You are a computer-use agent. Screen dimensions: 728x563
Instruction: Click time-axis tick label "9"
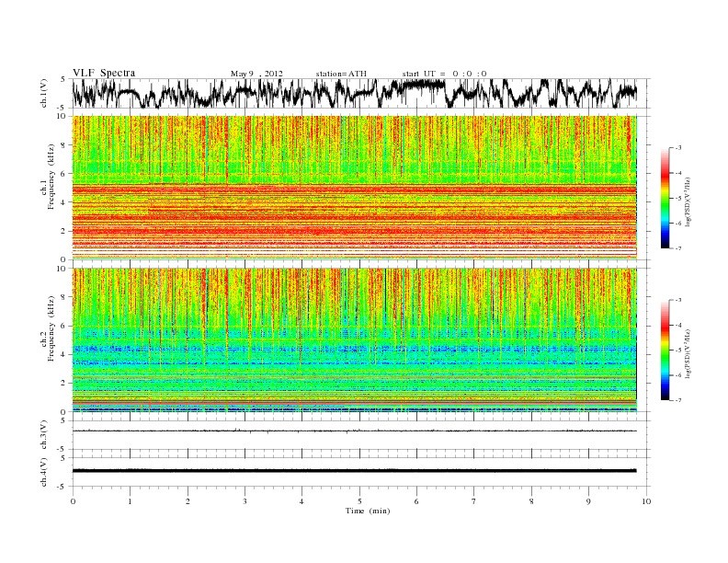(588, 501)
